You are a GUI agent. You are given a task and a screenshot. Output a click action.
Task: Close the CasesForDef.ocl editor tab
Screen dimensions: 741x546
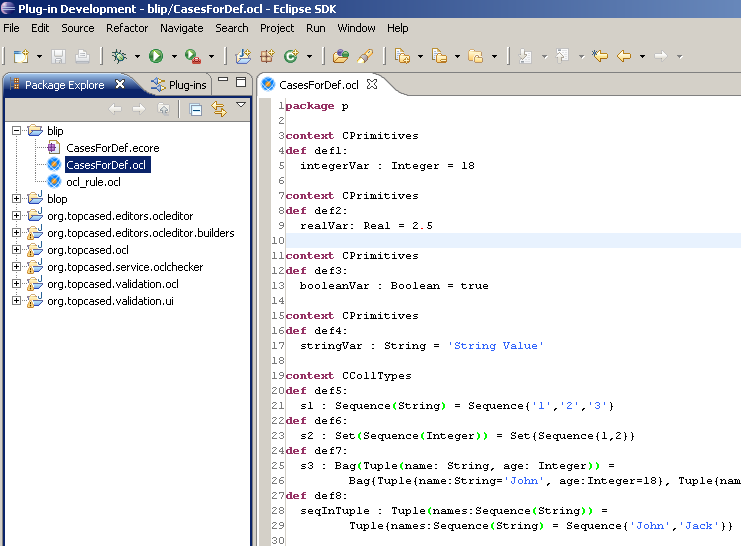pos(372,84)
